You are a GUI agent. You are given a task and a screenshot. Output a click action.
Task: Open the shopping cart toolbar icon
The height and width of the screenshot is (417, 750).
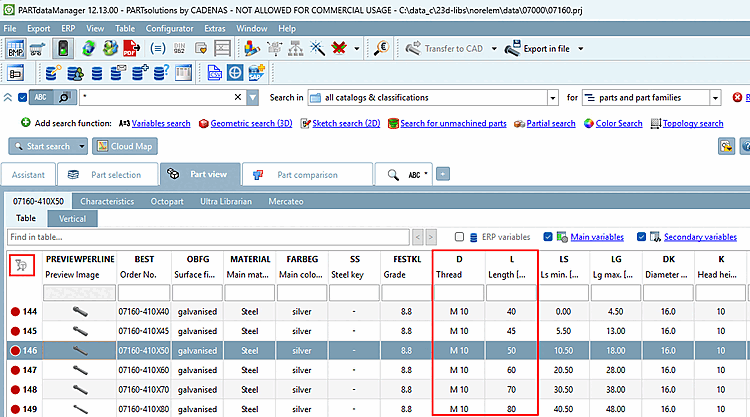[x=37, y=48]
